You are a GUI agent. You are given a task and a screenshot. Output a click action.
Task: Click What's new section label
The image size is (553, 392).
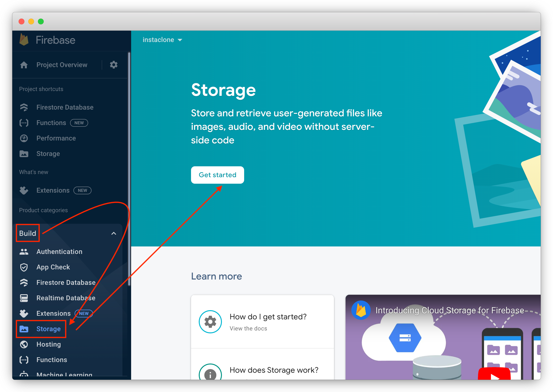tap(34, 172)
